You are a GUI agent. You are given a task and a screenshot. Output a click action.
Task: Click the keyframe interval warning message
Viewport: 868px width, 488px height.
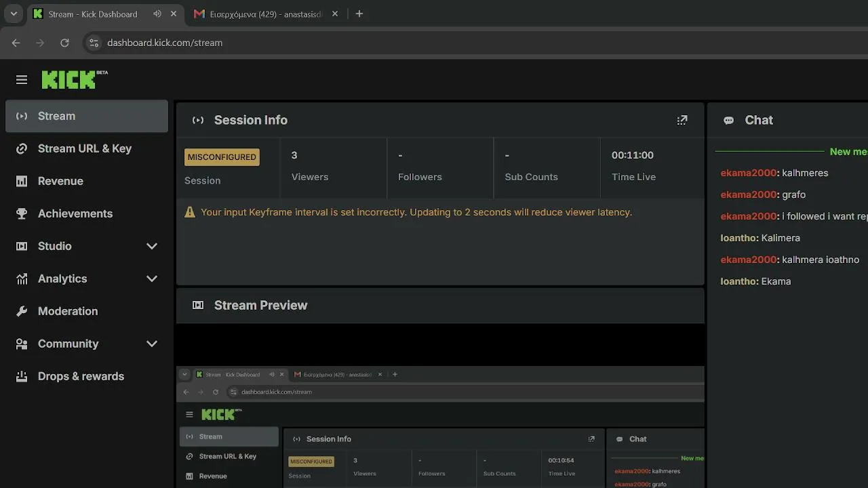click(x=416, y=212)
